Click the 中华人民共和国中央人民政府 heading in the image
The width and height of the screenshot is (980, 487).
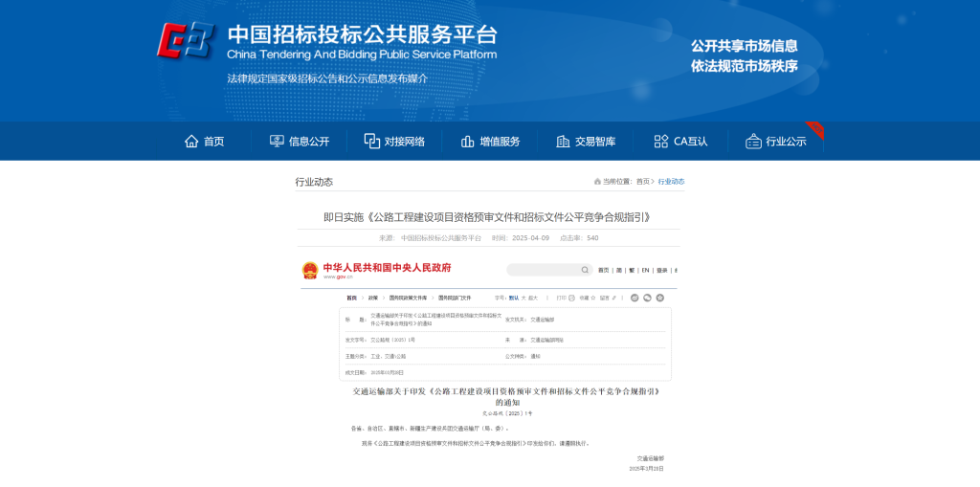coord(387,268)
